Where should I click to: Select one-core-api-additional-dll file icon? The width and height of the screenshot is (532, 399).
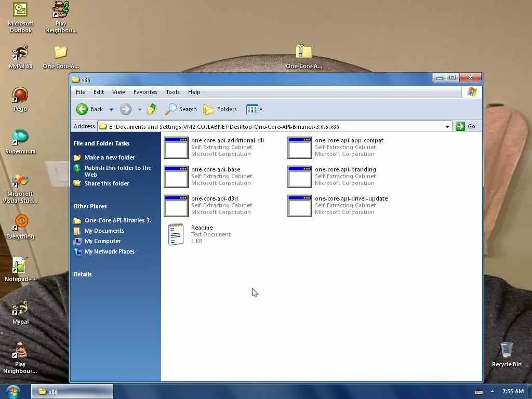[x=176, y=148]
